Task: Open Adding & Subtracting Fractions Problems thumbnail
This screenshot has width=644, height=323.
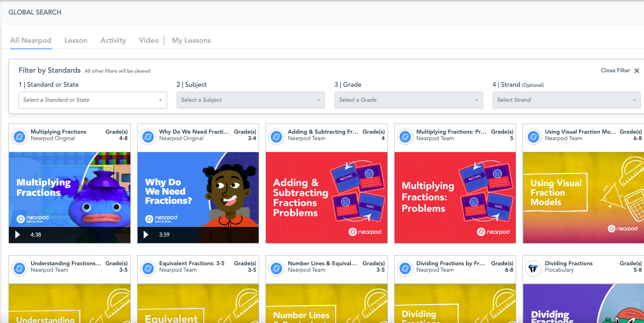Action: coord(326,197)
